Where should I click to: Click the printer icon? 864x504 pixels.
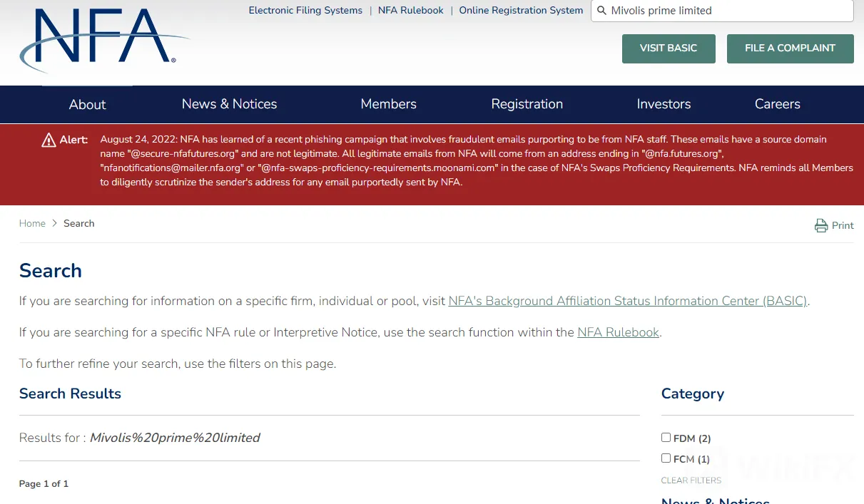point(821,225)
